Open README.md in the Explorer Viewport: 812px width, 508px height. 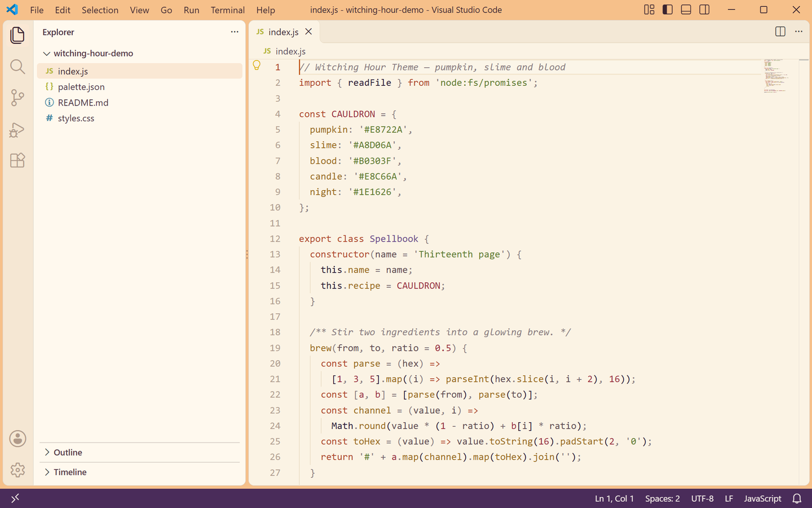[140, 102]
